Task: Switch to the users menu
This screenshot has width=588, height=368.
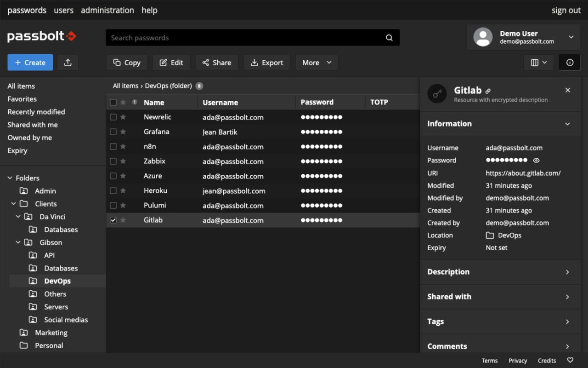Action: [63, 10]
